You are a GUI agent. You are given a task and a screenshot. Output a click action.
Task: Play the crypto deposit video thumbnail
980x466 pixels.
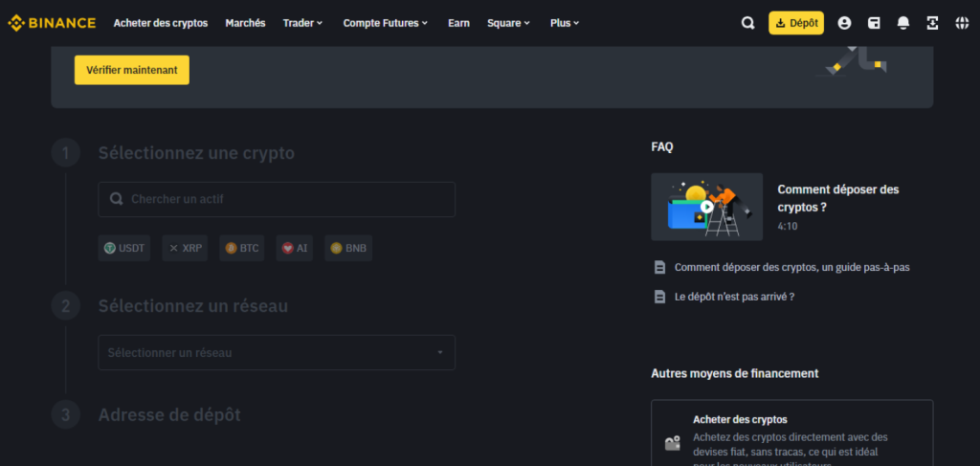[x=707, y=207]
